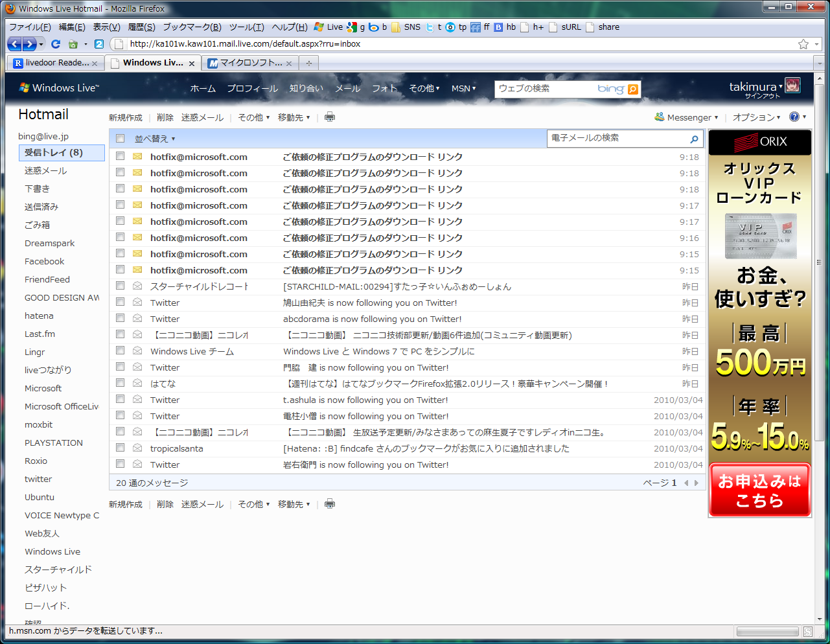Screen dimensions: 830x644
Task: Click the Firefox Forward arrow button
Action: pyautogui.click(x=29, y=44)
